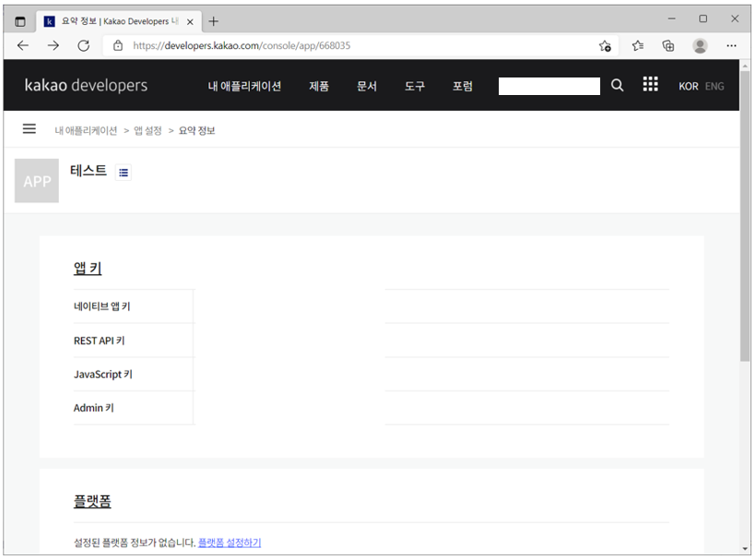Select the 요약 정보 Kakao Developers browser tab
756x560 pixels.
pyautogui.click(x=120, y=22)
